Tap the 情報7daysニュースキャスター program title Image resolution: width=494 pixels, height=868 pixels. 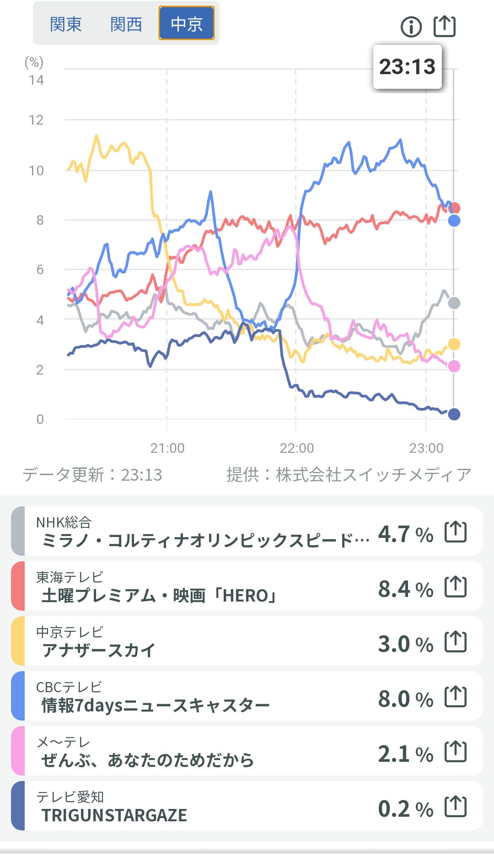(156, 705)
